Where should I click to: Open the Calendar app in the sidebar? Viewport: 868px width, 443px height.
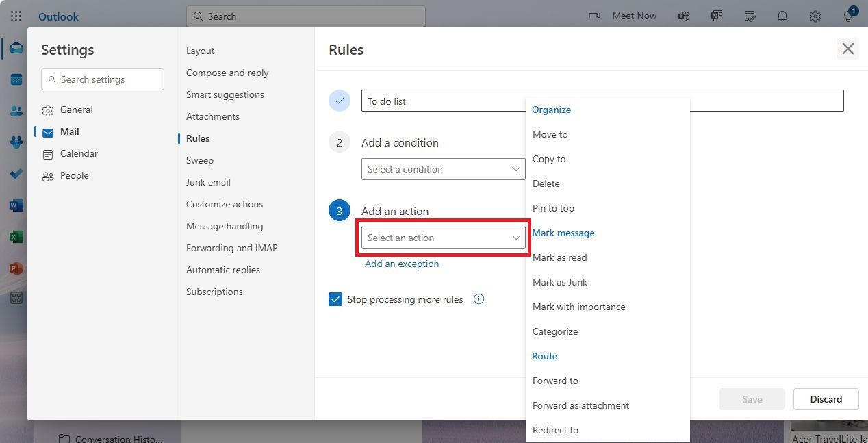pos(15,79)
